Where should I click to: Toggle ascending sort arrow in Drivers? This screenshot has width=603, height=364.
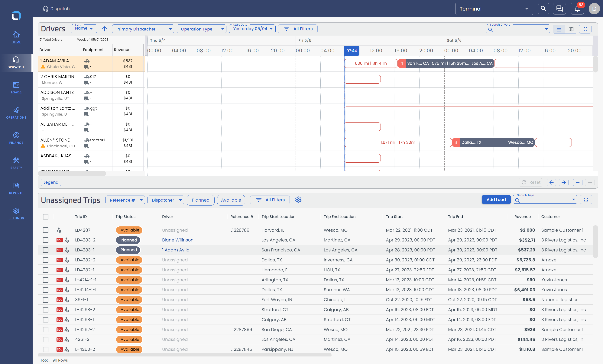105,29
